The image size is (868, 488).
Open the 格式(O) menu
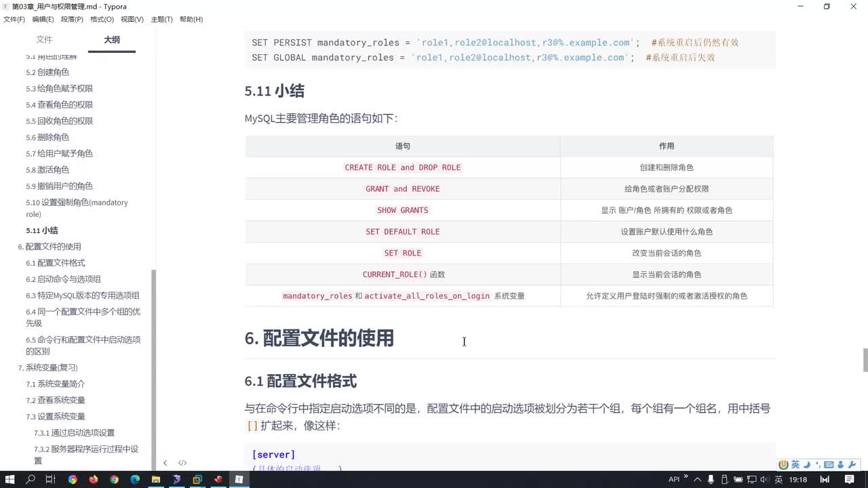pyautogui.click(x=102, y=20)
